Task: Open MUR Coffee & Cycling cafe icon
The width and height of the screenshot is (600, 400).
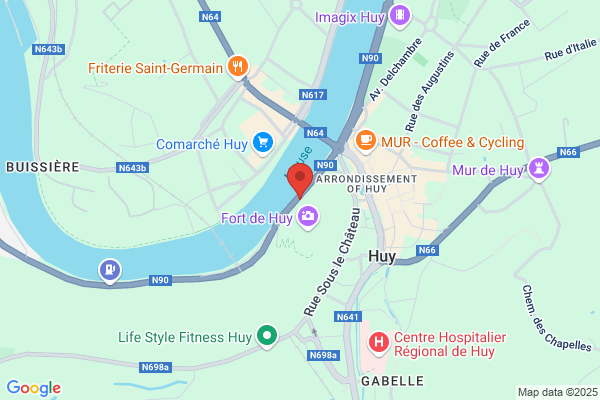Action: 365,141
